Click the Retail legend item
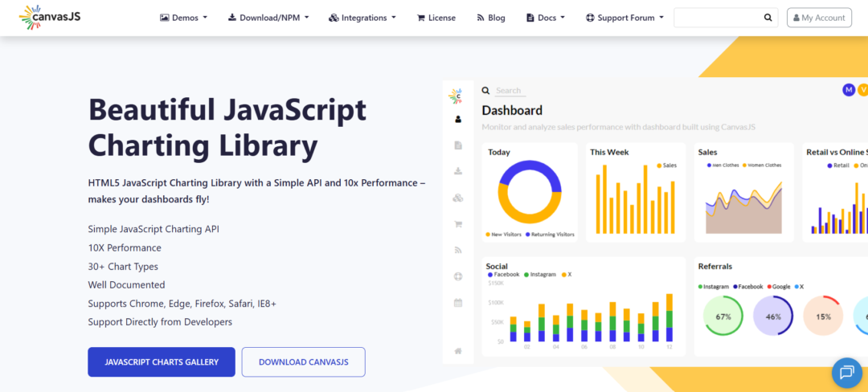The width and height of the screenshot is (868, 392). pyautogui.click(x=838, y=165)
